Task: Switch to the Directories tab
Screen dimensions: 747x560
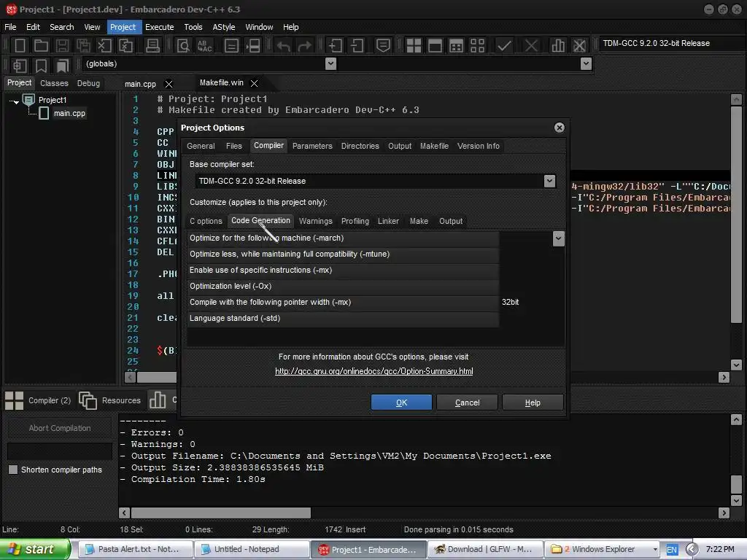Action: (360, 146)
